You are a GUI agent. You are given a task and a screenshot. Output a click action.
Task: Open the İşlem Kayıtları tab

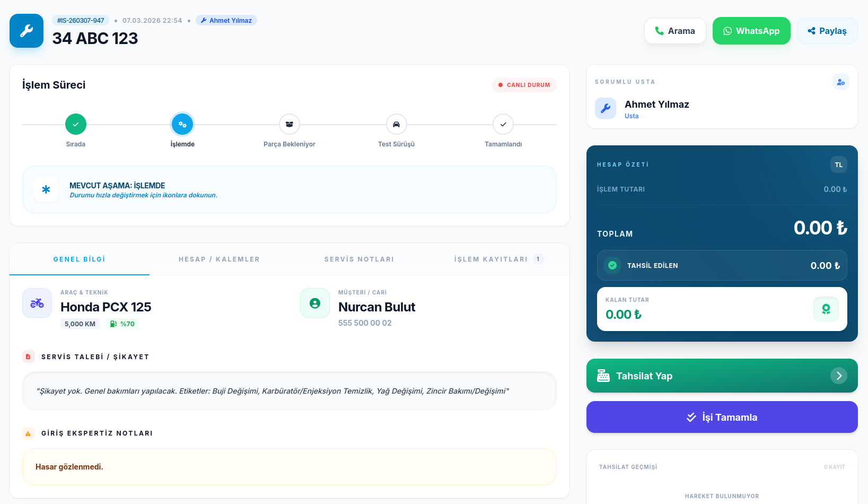pos(491,259)
